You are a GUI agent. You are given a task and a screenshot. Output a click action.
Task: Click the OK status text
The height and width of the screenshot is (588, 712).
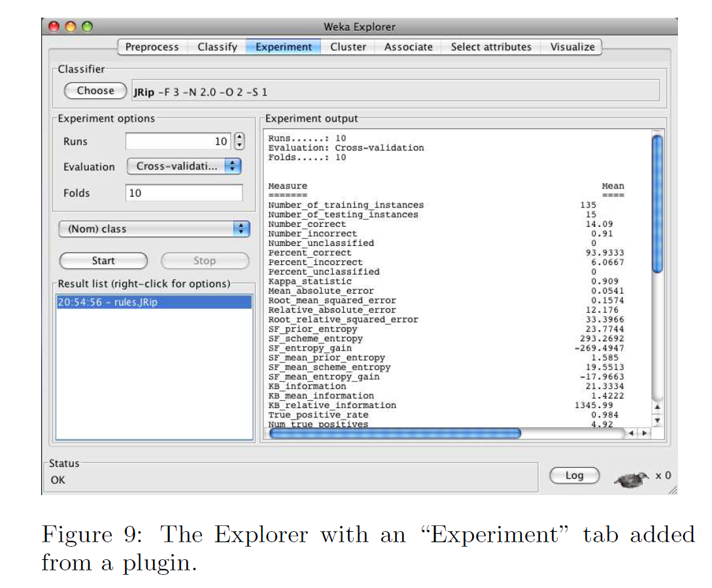click(x=58, y=480)
